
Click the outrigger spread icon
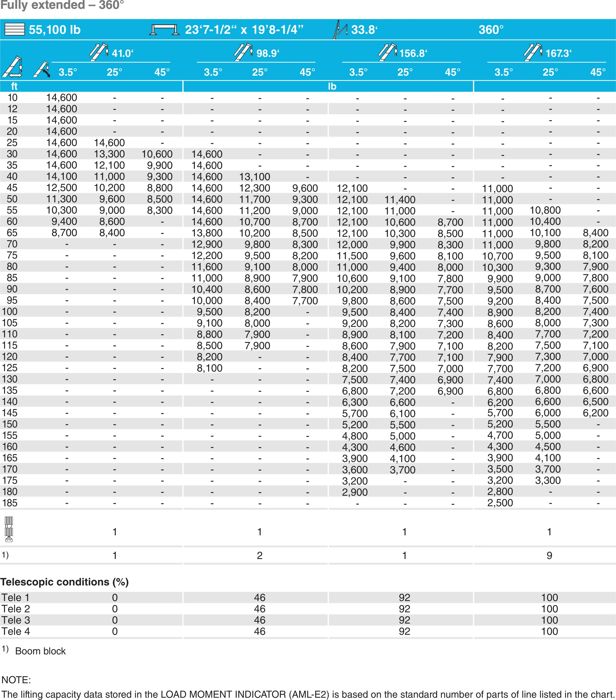point(164,30)
